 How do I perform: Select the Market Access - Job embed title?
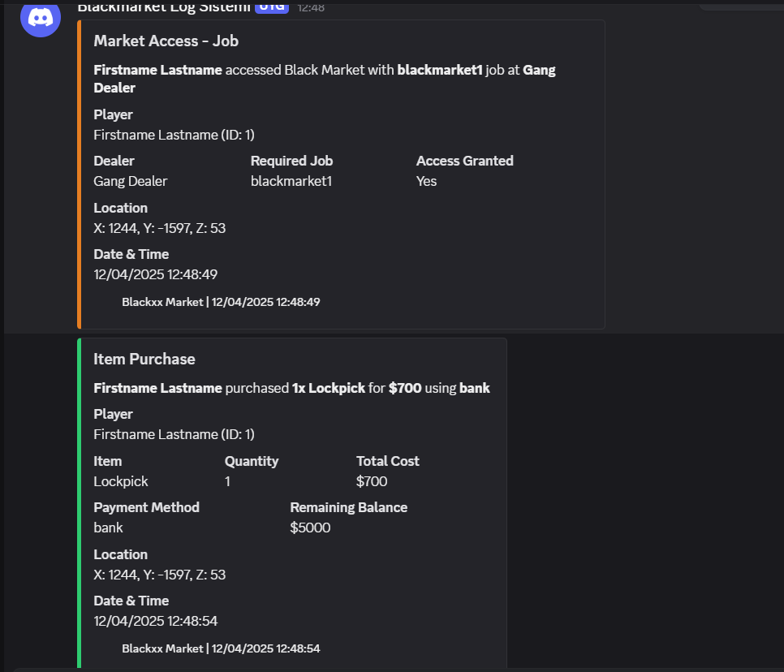click(166, 41)
